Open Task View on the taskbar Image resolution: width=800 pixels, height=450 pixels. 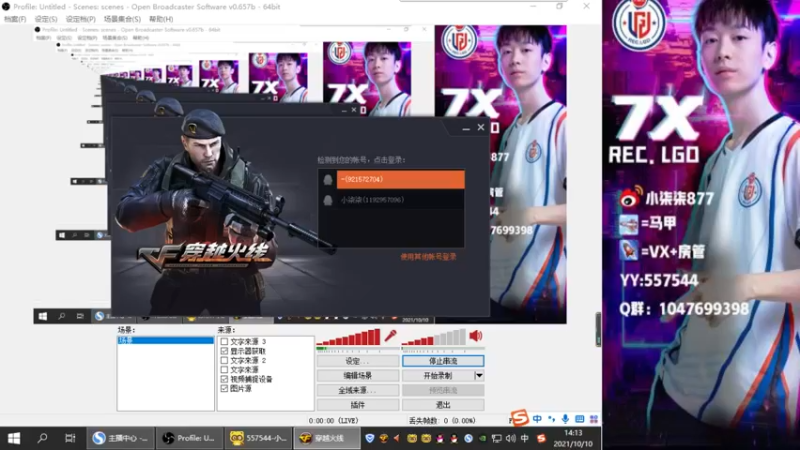[70, 438]
